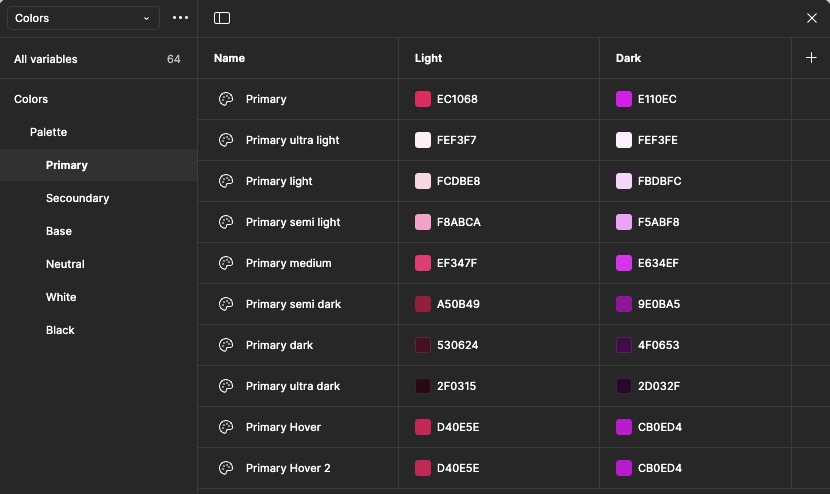
Task: Click the hex value 2D032F
Action: click(x=658, y=386)
